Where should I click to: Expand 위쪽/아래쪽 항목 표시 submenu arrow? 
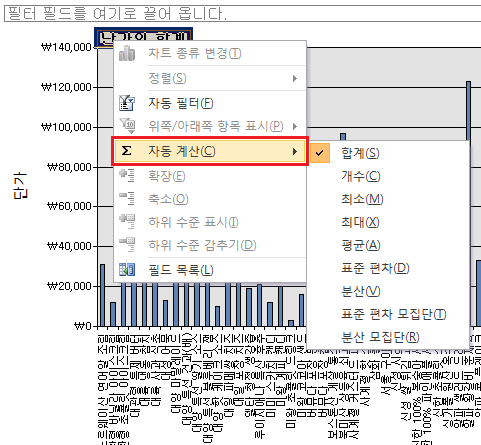[x=295, y=126]
